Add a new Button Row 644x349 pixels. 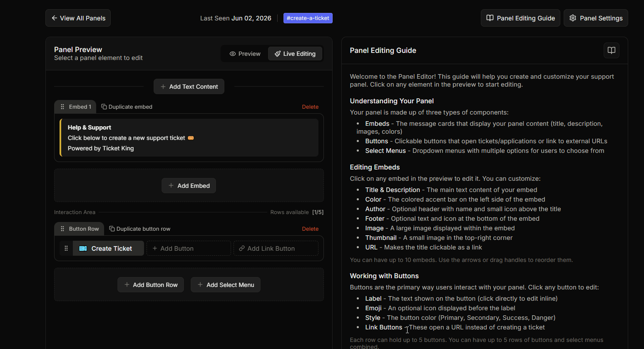tap(151, 285)
